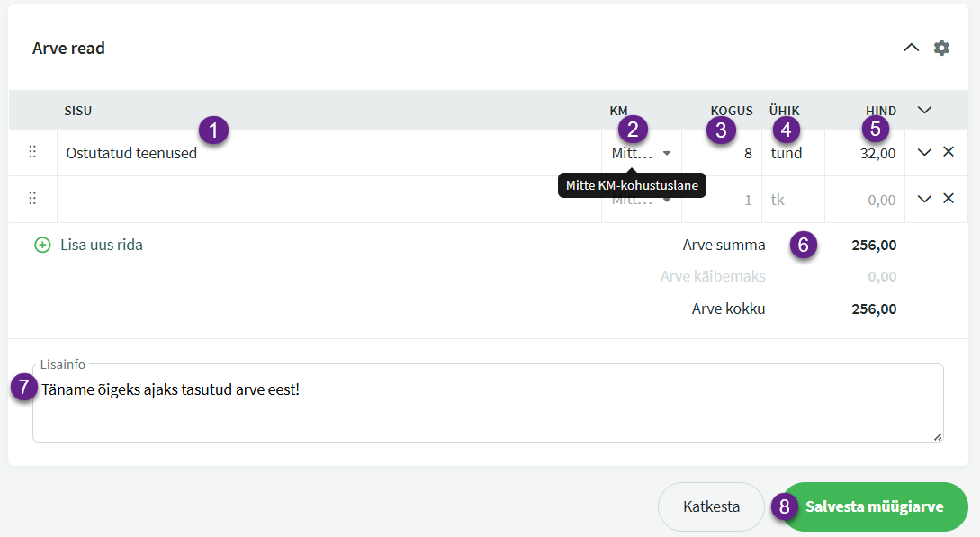Remove the empty second invoice row
Image resolution: width=980 pixels, height=537 pixels.
pos(949,199)
